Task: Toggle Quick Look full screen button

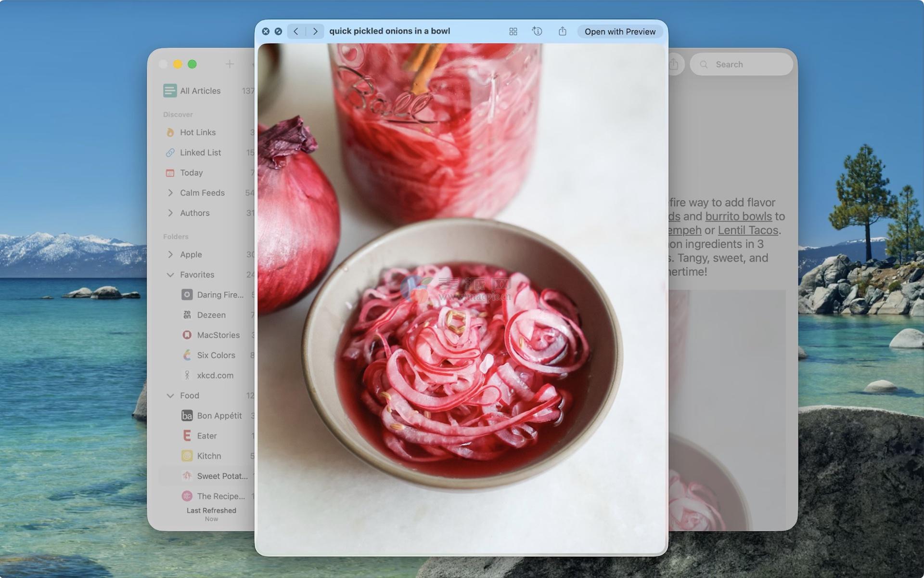Action: click(278, 32)
